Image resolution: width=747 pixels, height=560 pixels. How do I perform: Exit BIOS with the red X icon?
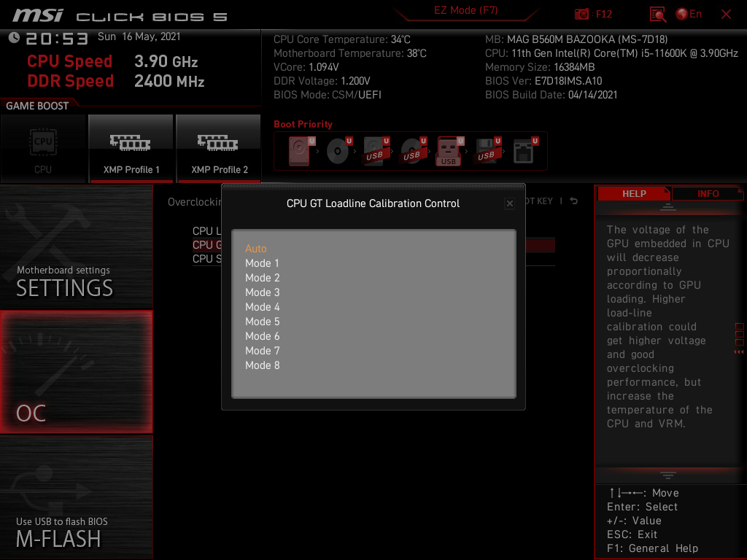pyautogui.click(x=726, y=15)
